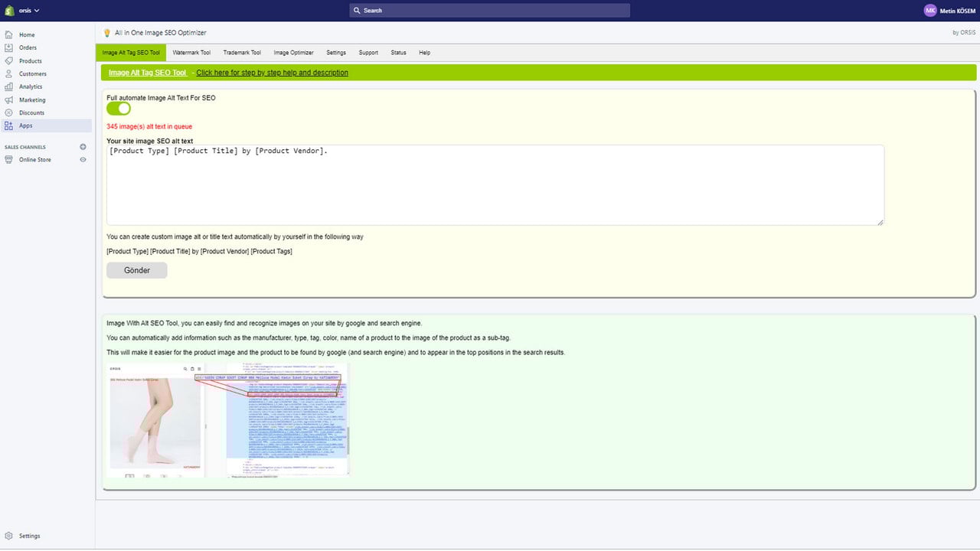The height and width of the screenshot is (551, 980).
Task: Open step by step help and description link
Action: pos(272,73)
